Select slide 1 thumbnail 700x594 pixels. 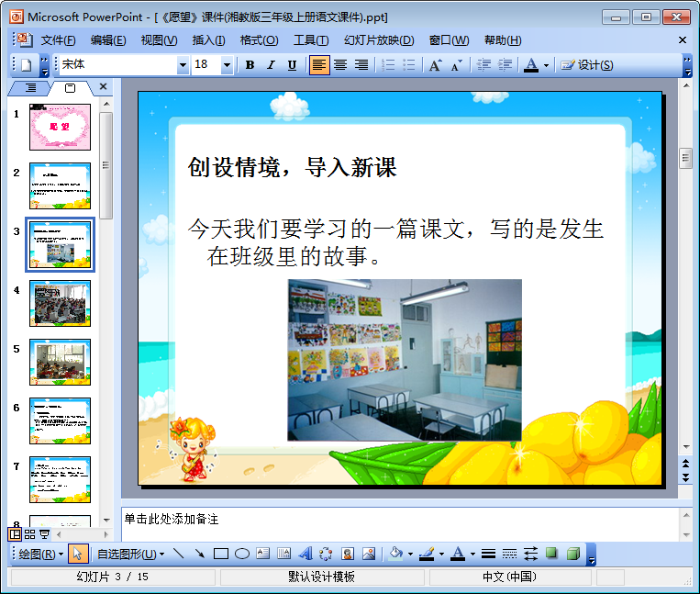[60, 127]
